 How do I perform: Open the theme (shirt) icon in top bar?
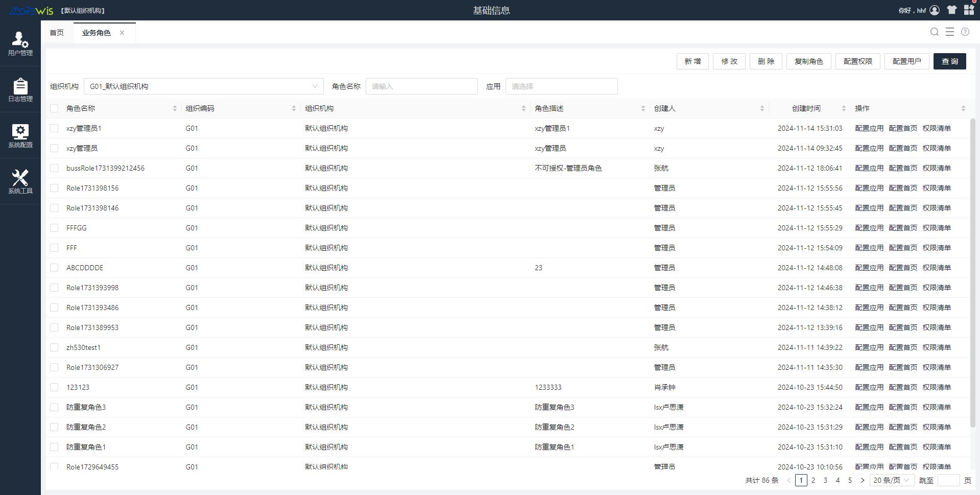(x=951, y=10)
